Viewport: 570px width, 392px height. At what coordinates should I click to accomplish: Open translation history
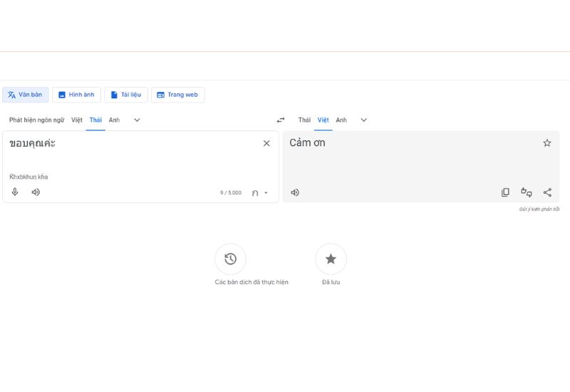pyautogui.click(x=230, y=259)
